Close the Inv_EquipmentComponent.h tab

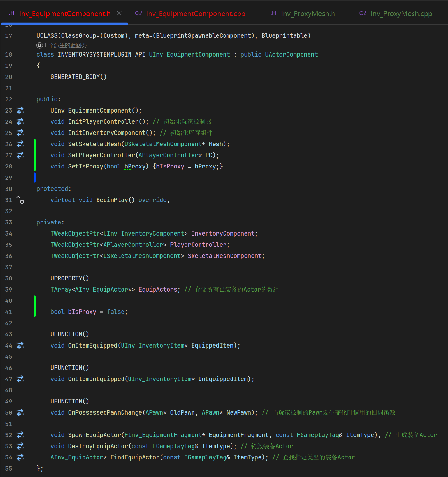pyautogui.click(x=119, y=13)
